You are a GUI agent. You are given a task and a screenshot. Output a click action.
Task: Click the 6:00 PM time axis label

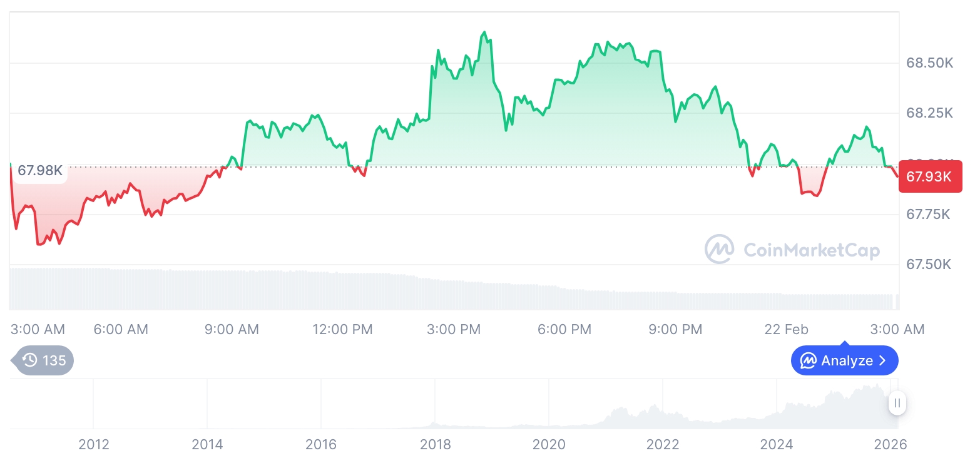564,329
